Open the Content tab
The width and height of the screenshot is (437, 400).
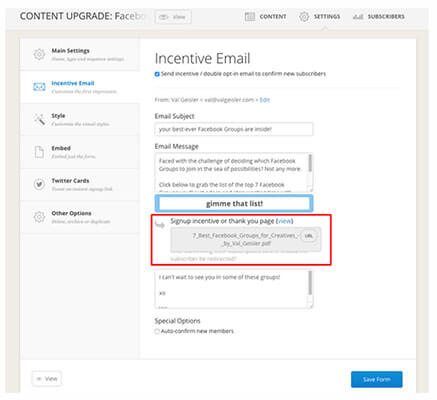[266, 17]
